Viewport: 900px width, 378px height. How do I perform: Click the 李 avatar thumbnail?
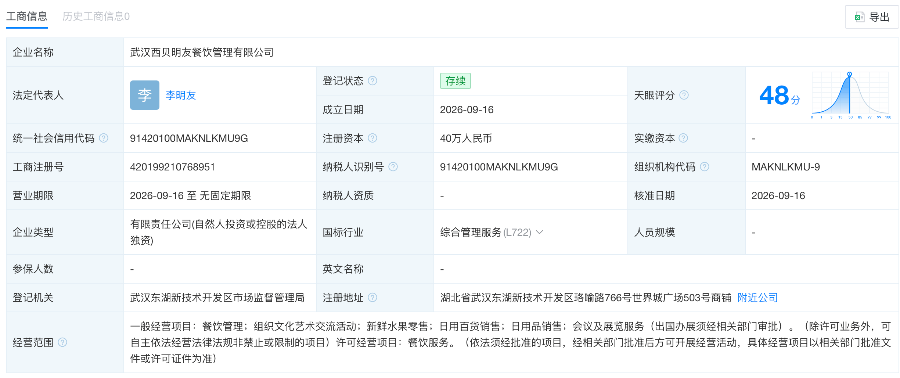coord(145,95)
